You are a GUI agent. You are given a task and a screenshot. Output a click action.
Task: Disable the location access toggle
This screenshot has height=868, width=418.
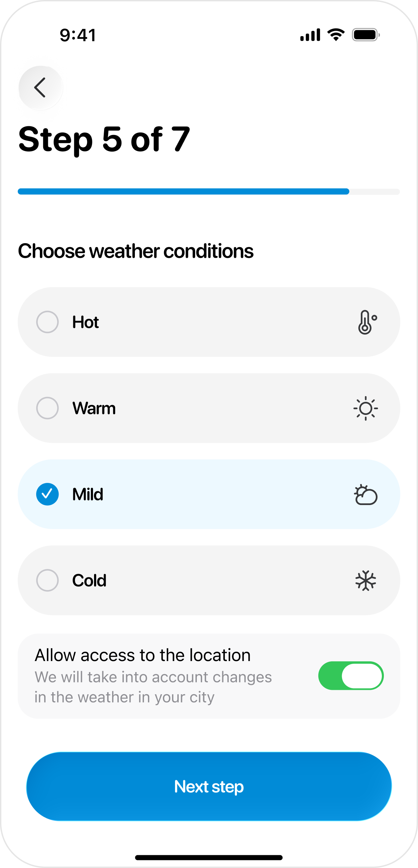[351, 675]
